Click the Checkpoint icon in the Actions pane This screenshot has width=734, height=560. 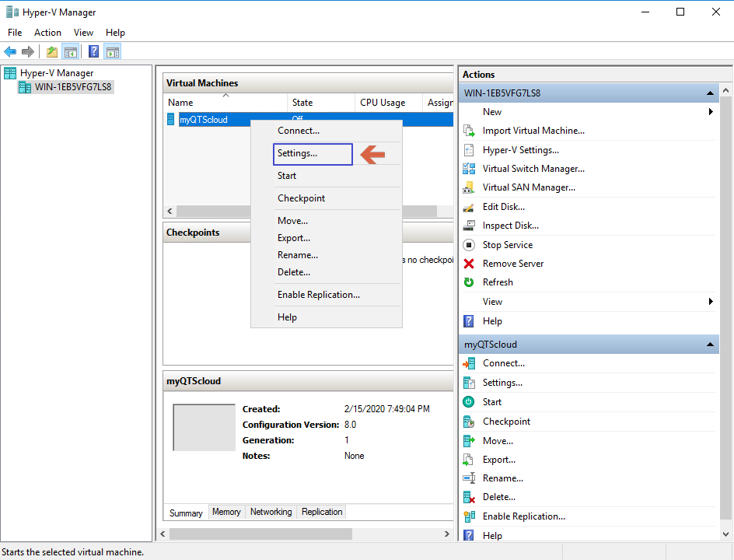click(469, 422)
